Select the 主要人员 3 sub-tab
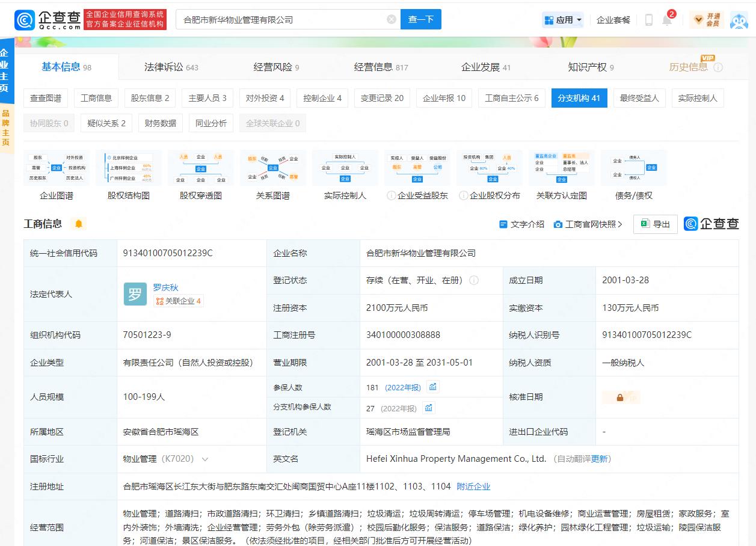This screenshot has width=756, height=546. coord(207,98)
